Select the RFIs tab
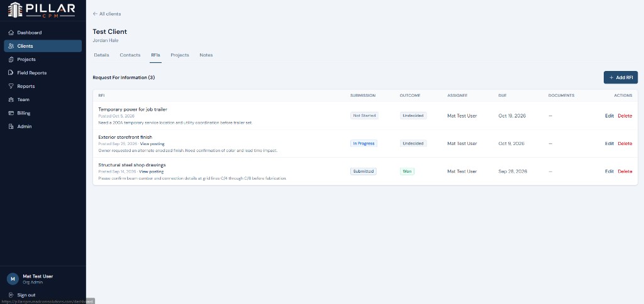This screenshot has height=304, width=644. click(156, 55)
